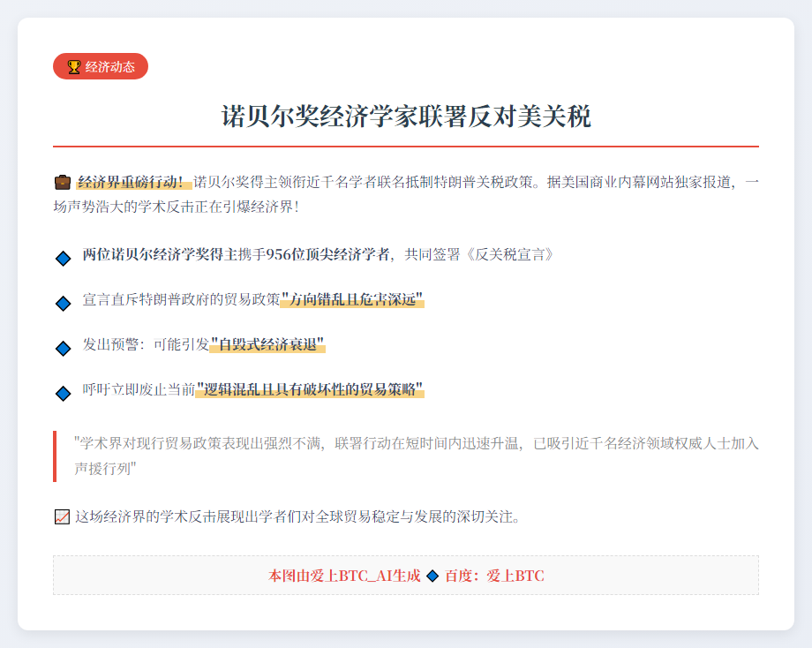The height and width of the screenshot is (648, 812).
Task: Click the sentence 这场经济界的学术反击展现出学者们
Action: click(297, 517)
